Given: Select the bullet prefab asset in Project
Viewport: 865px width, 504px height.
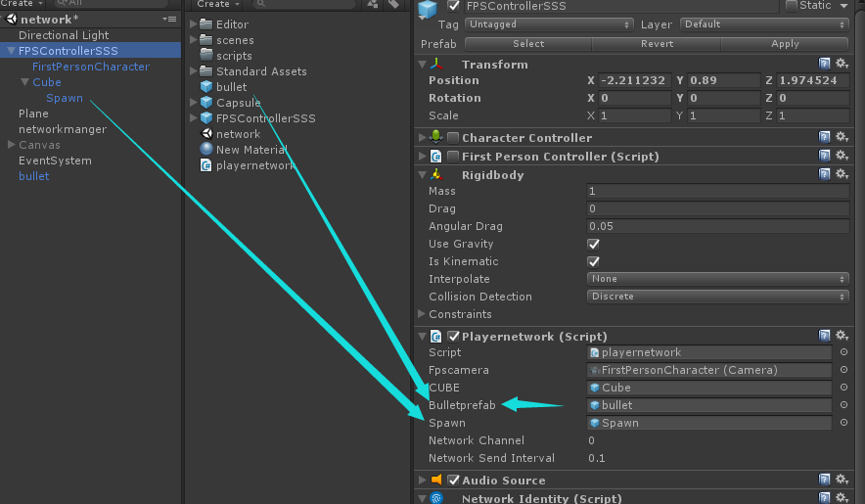Looking at the screenshot, I should pos(231,87).
